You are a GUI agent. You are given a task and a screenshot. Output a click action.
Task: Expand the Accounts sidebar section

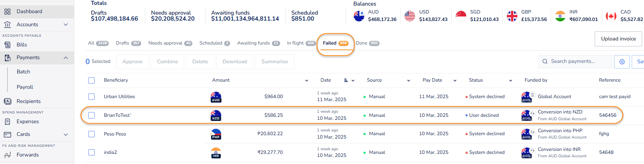coord(66,25)
